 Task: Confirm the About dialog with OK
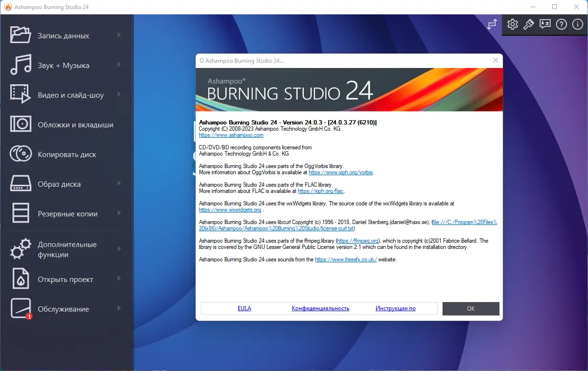tap(470, 308)
